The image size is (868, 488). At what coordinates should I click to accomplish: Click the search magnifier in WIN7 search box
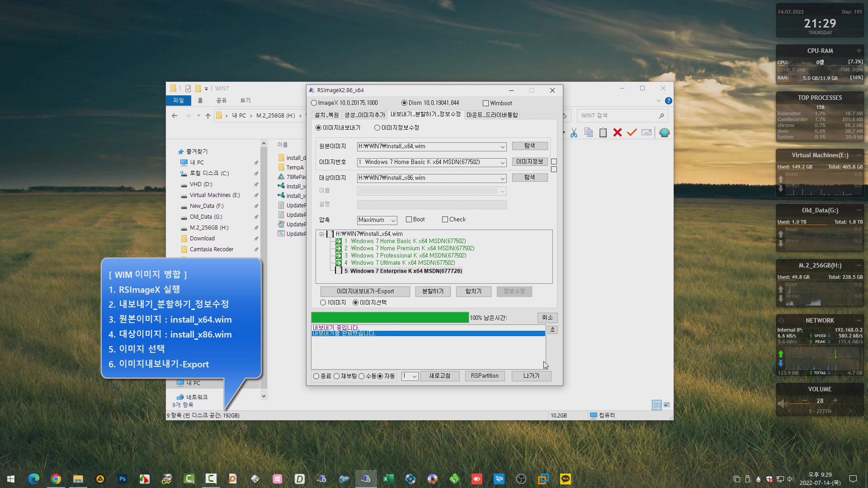click(x=661, y=116)
